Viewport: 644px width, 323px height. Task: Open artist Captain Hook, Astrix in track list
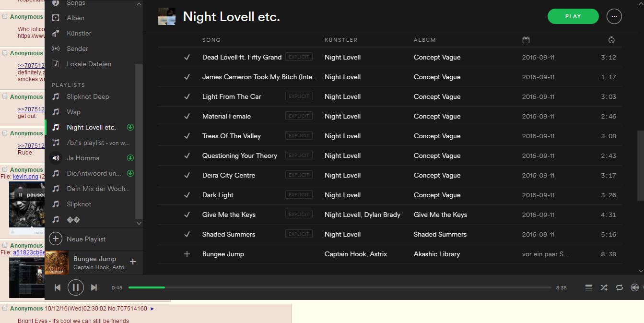pyautogui.click(x=356, y=254)
